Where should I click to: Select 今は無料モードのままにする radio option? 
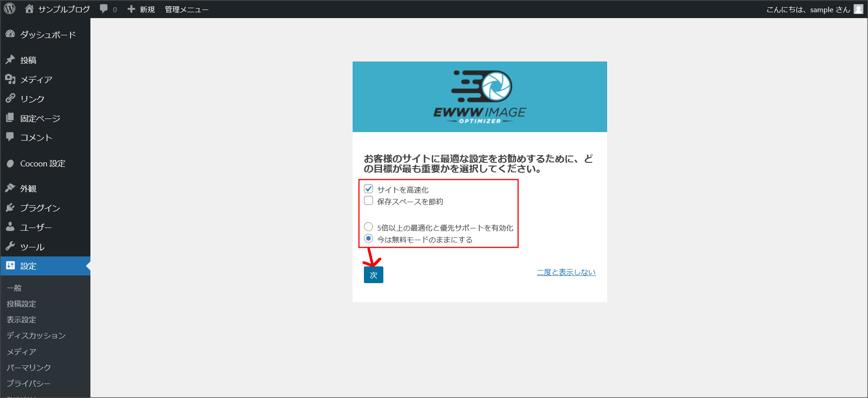tap(368, 238)
